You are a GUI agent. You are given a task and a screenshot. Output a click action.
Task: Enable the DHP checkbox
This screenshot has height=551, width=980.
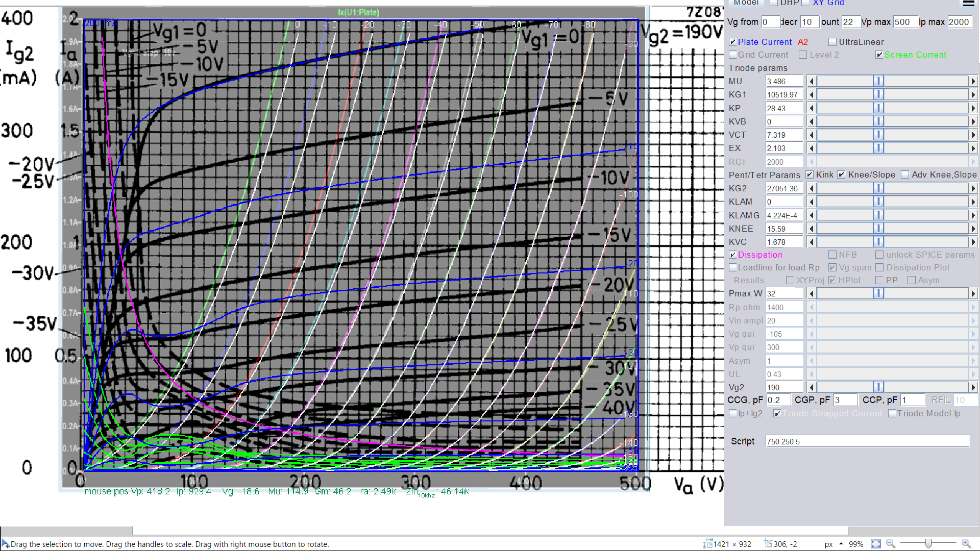pos(774,3)
